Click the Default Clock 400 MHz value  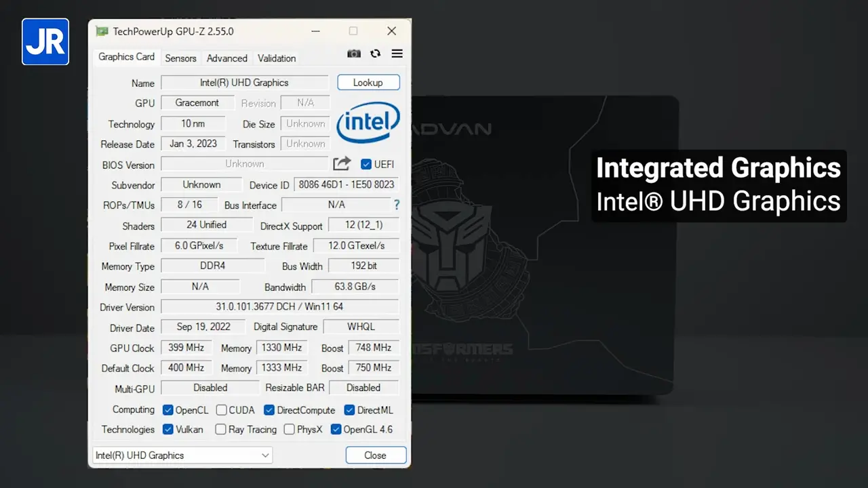[186, 367]
